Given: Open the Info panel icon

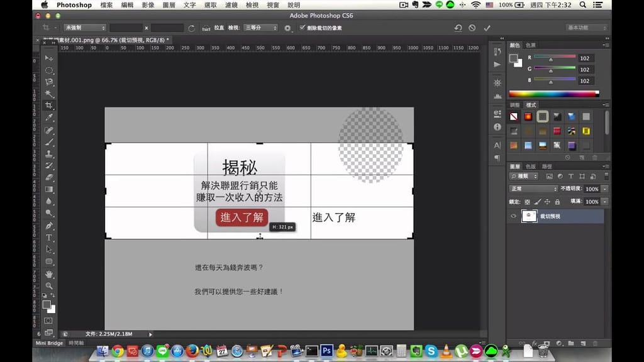Looking at the screenshot, I should pos(497,127).
